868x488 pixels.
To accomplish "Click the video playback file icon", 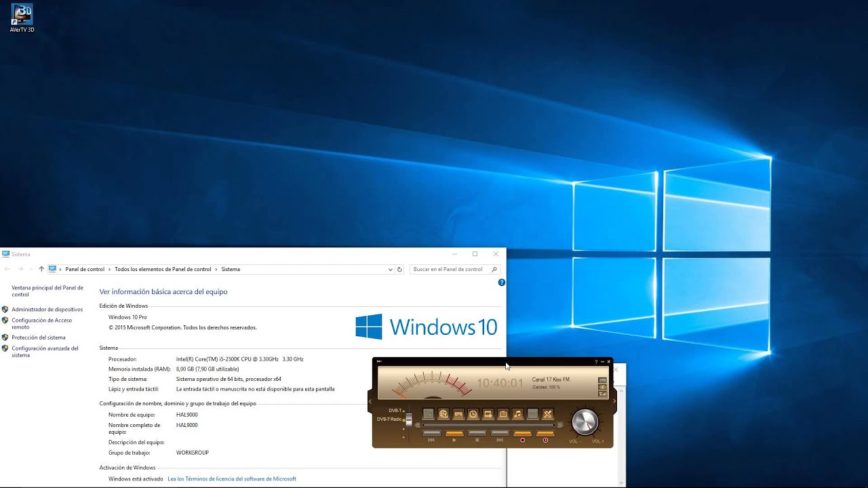I will click(x=488, y=413).
